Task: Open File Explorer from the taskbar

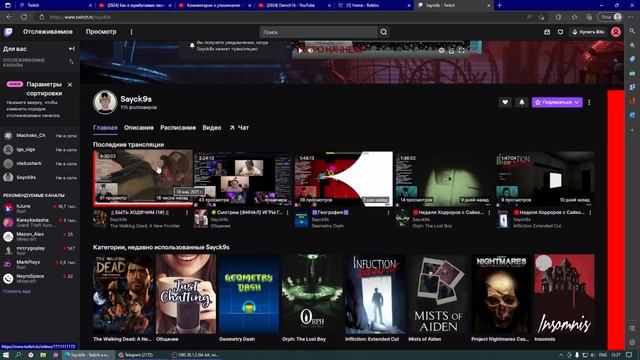Action: coord(43,355)
